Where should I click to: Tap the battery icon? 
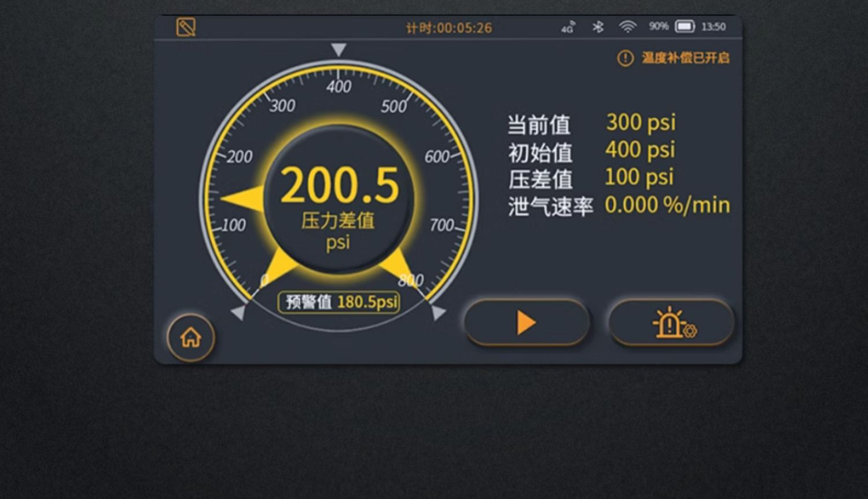click(x=685, y=27)
